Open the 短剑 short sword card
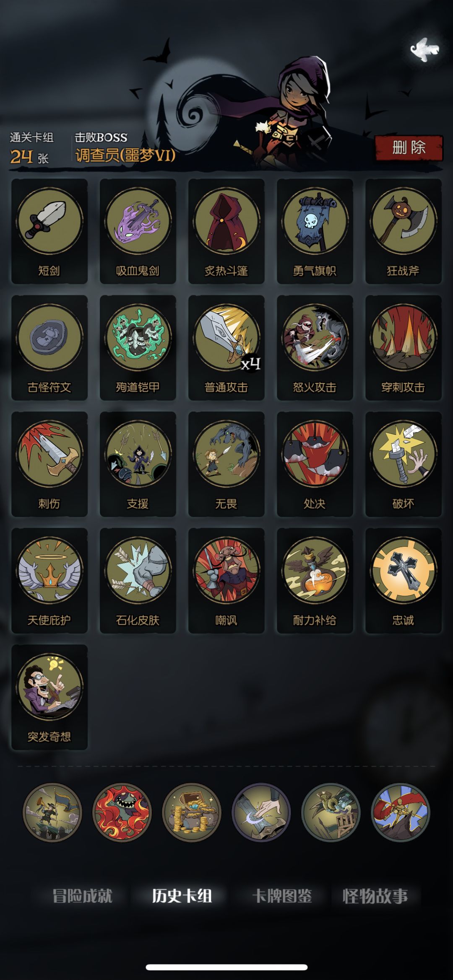 click(49, 231)
